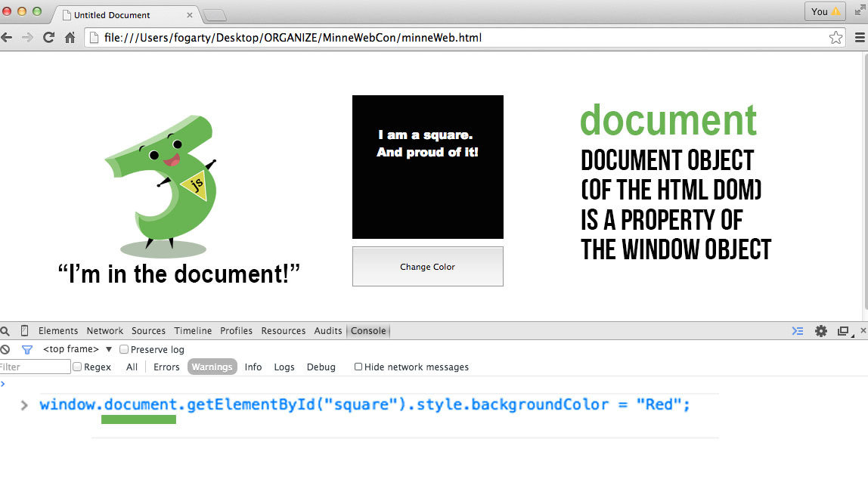Click the page icon in address bar
Image resolution: width=868 pixels, height=489 pixels.
coord(94,38)
